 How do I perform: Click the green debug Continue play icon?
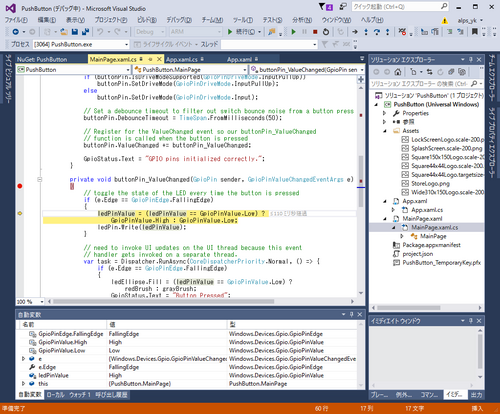(x=293, y=32)
